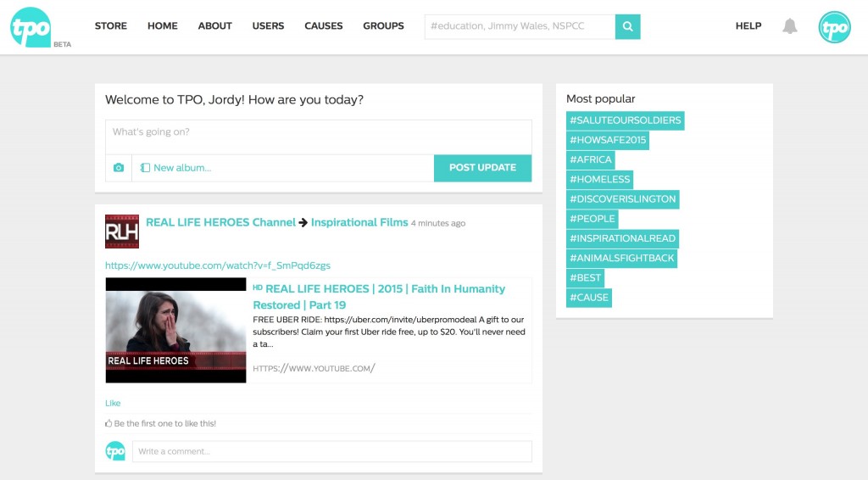Click the RLH channel avatar
868x480 pixels.
click(x=121, y=232)
